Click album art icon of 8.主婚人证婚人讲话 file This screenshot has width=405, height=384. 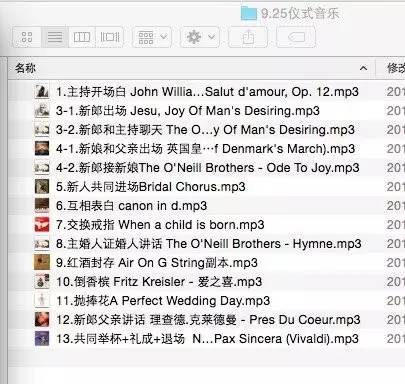coord(42,244)
